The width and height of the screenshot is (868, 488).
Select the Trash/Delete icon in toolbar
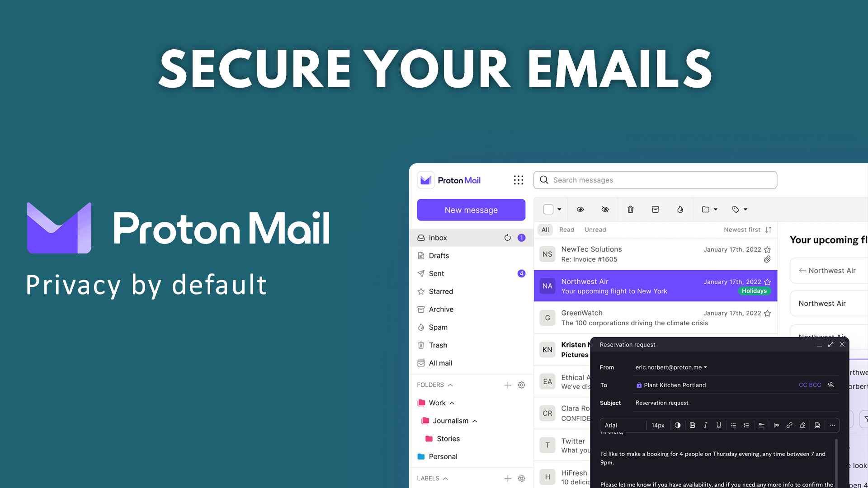(630, 209)
